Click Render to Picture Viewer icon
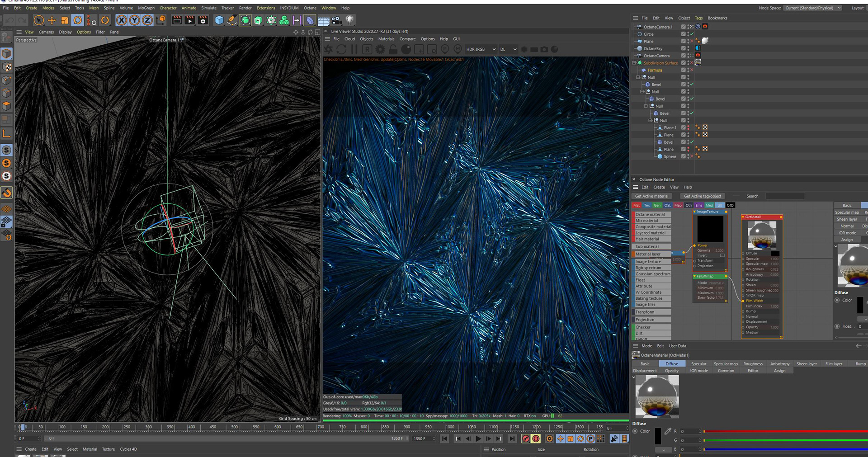 point(190,20)
